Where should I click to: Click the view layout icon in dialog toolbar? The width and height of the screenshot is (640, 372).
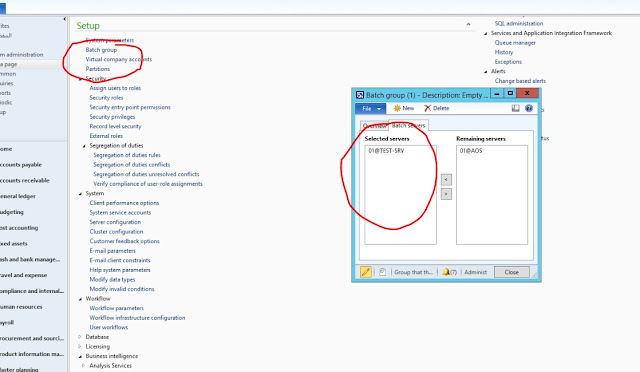[x=516, y=108]
